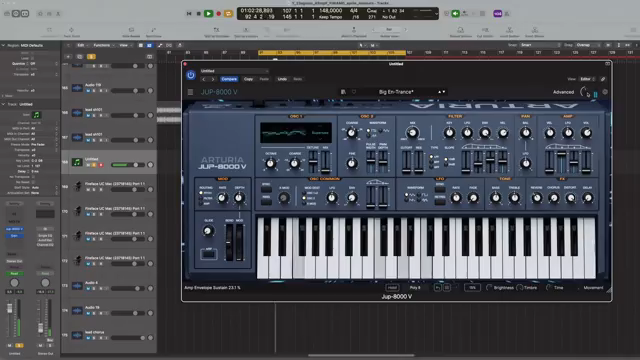
Task: Click the OSC 1 waveform display
Action: (x=296, y=133)
